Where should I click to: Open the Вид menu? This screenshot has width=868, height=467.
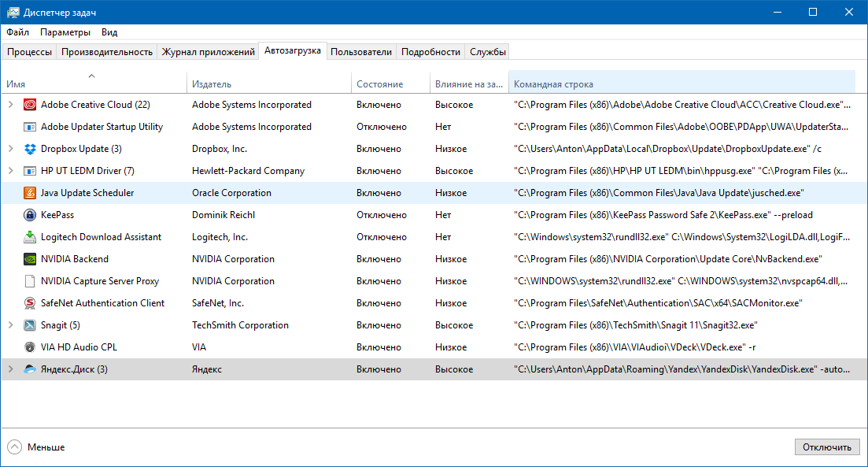coord(109,32)
